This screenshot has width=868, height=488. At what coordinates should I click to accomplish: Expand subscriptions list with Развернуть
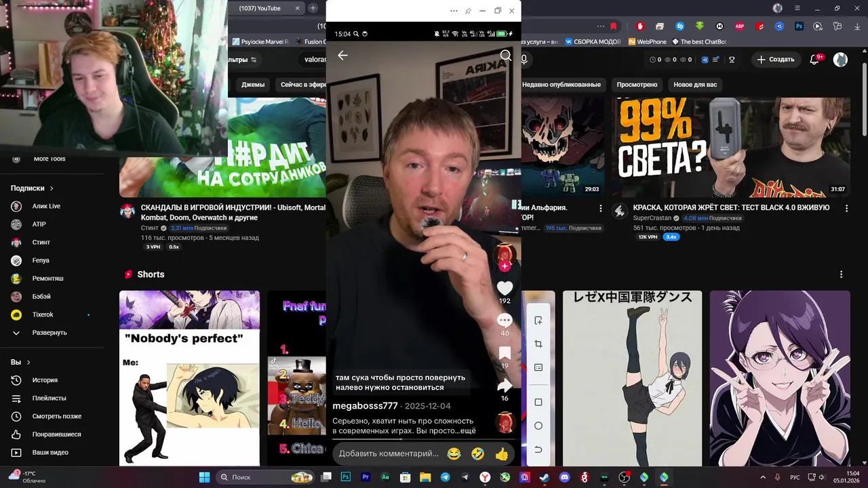tap(50, 333)
